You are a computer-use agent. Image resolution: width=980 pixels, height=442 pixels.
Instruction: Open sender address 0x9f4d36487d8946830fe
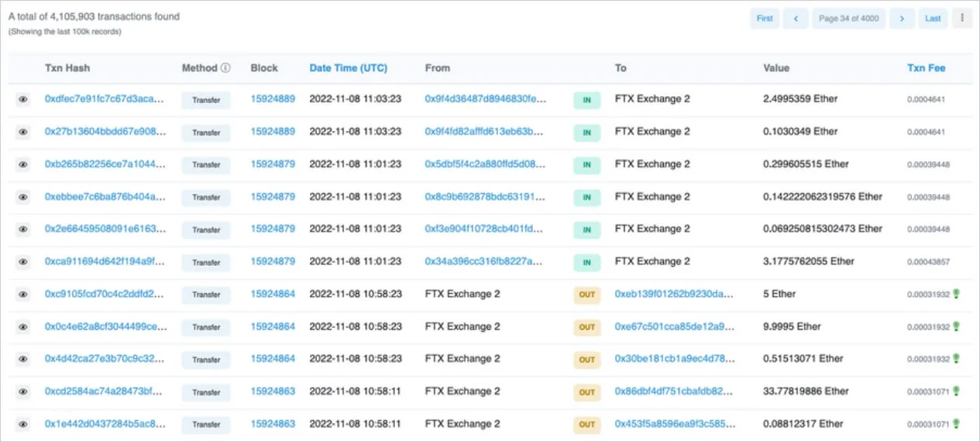click(x=486, y=99)
